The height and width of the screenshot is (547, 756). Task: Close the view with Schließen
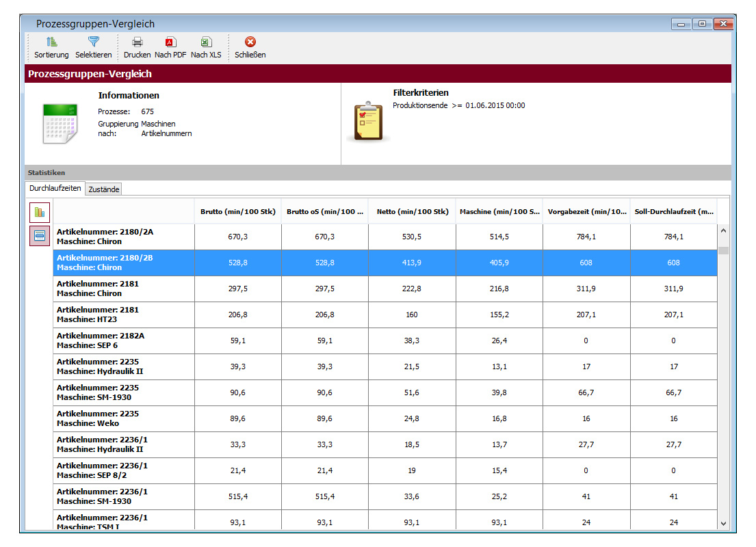click(x=250, y=48)
